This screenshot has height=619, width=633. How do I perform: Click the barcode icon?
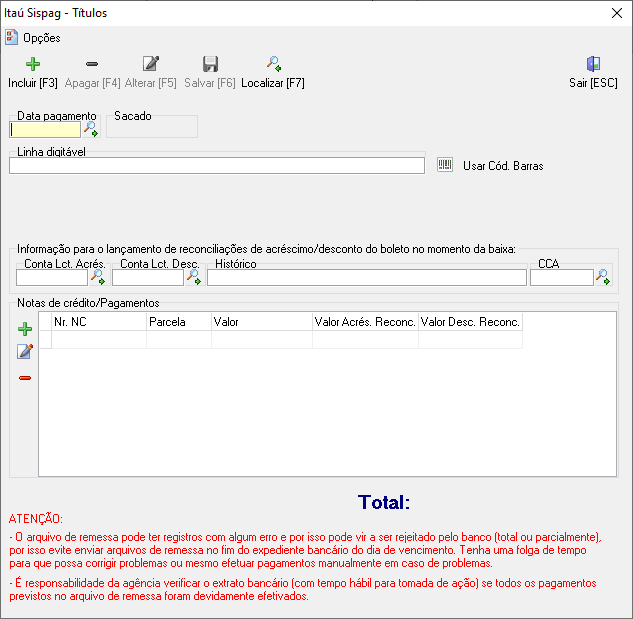[x=445, y=165]
